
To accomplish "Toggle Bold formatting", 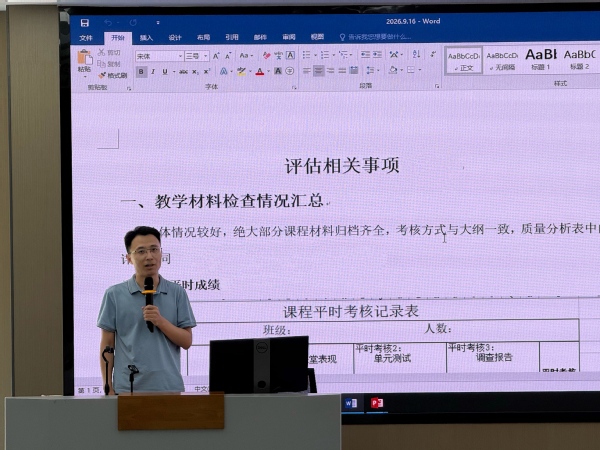I will 141,72.
